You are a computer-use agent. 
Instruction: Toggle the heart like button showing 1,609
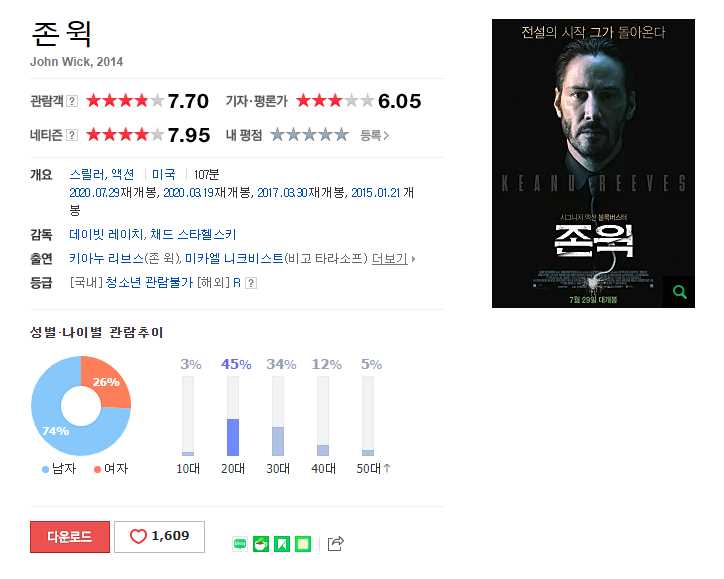(159, 537)
